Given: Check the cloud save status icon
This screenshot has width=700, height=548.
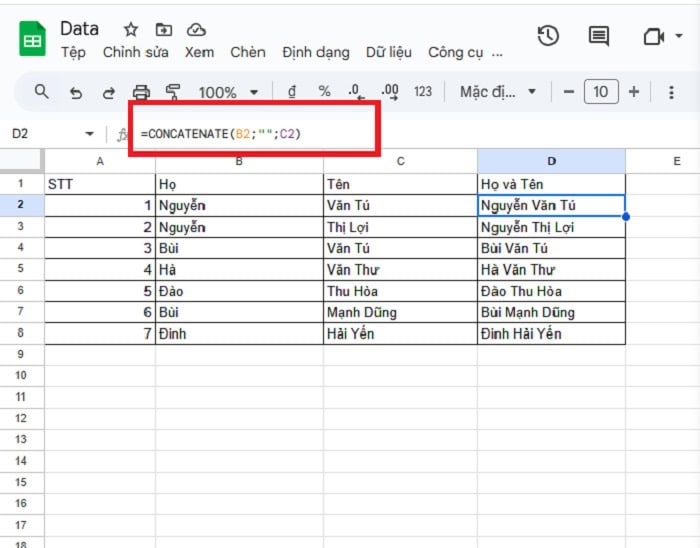Looking at the screenshot, I should [x=197, y=29].
